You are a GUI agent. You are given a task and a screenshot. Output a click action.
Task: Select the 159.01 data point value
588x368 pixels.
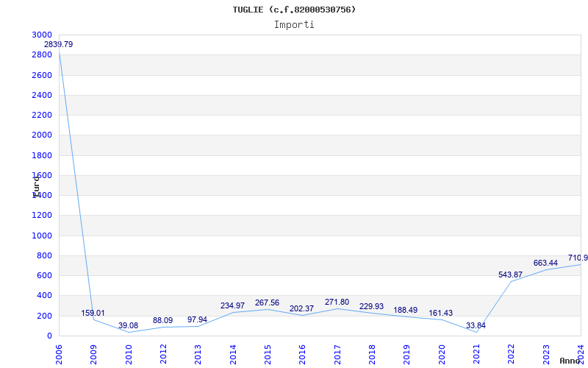coord(93,313)
